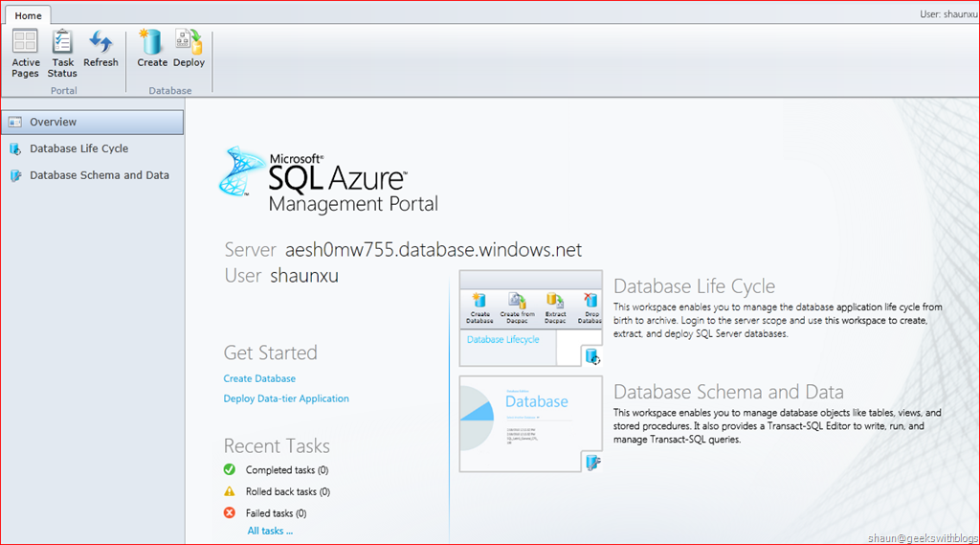Switch to the Home ribbon tab
This screenshot has height=545, width=980.
28,15
